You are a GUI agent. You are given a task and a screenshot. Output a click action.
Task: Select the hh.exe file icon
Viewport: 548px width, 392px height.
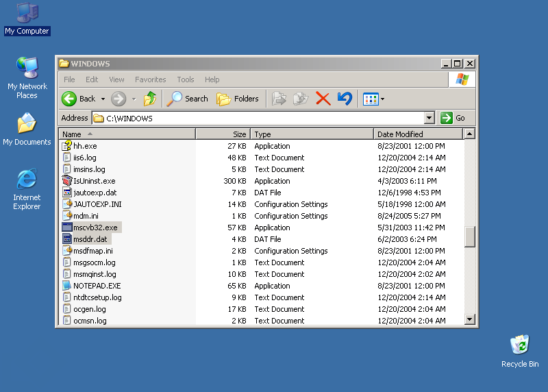[x=66, y=145]
